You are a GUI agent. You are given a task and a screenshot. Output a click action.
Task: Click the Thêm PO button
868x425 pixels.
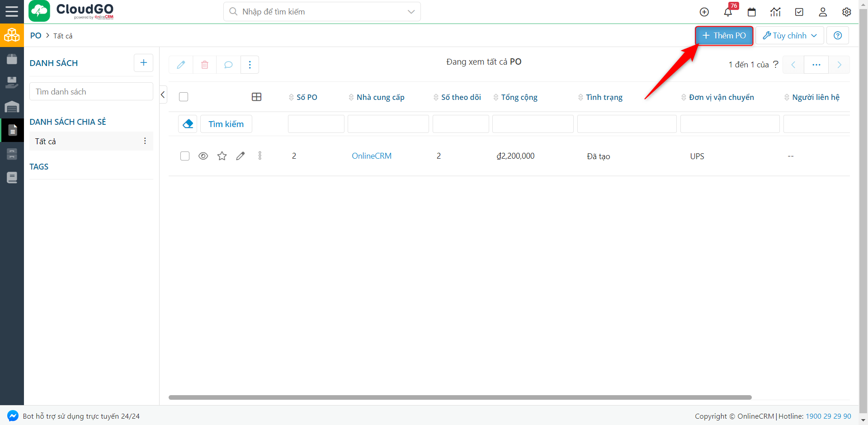[x=724, y=36]
